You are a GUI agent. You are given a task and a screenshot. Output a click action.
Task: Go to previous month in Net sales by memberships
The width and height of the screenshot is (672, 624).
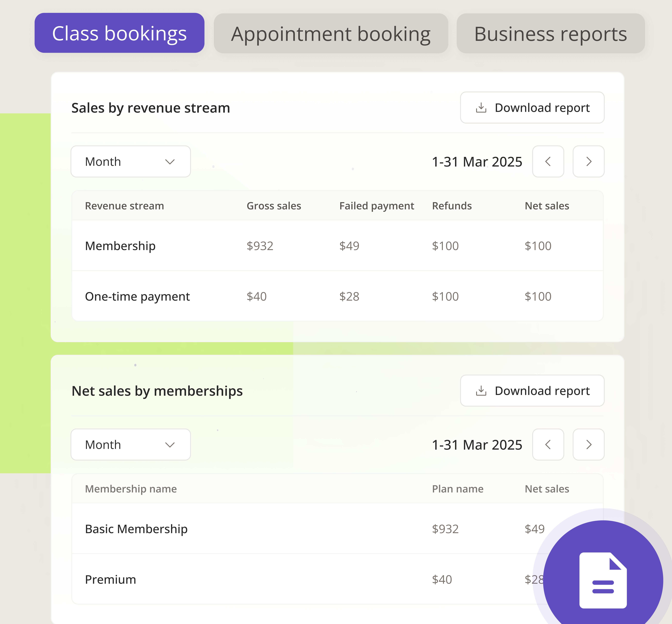point(548,444)
